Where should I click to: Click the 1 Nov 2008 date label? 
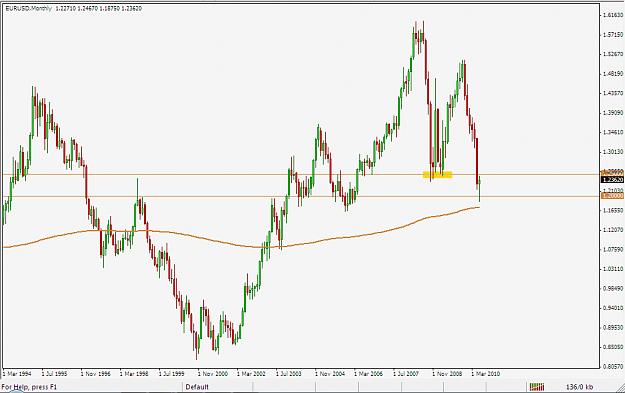[447, 374]
